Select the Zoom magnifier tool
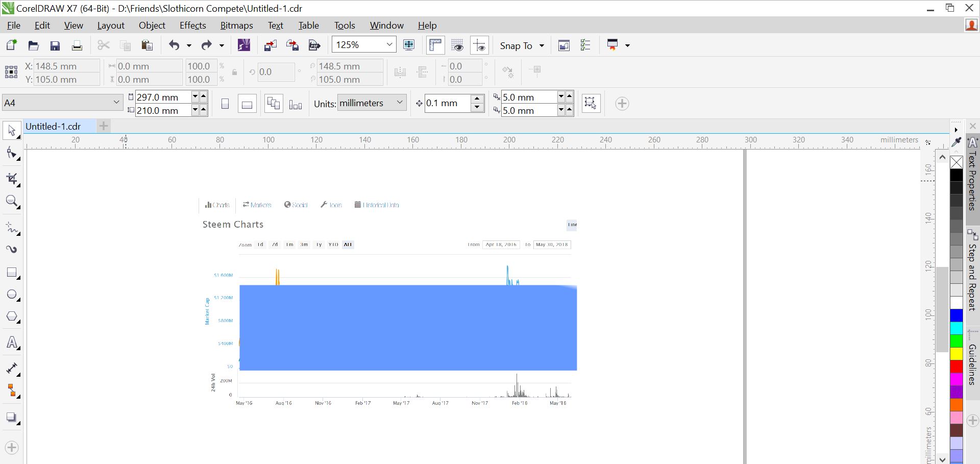This screenshot has height=464, width=980. click(12, 202)
